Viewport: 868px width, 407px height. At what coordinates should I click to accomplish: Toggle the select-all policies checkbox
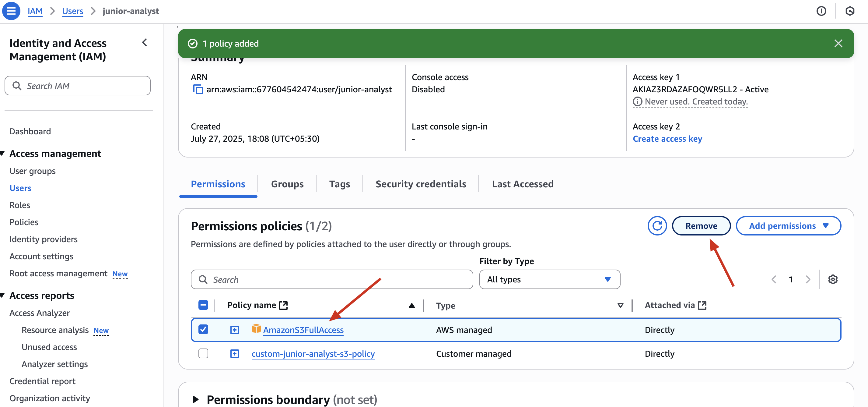(x=203, y=305)
